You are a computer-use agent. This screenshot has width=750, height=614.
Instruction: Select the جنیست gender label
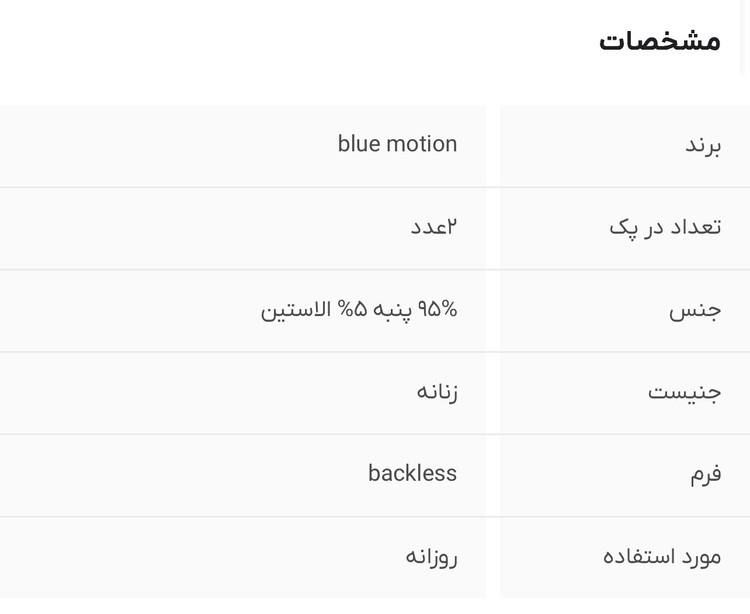coord(684,393)
